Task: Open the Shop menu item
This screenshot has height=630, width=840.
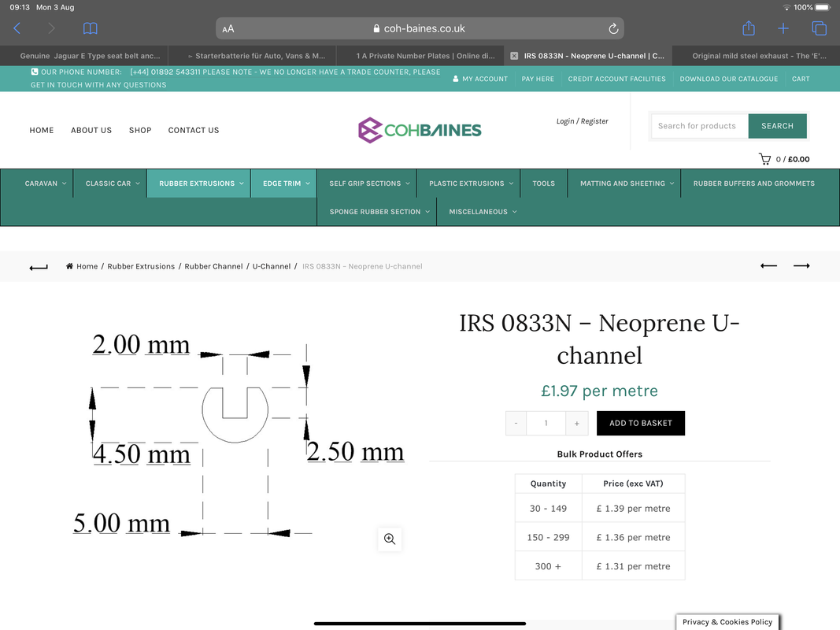Action: (140, 130)
